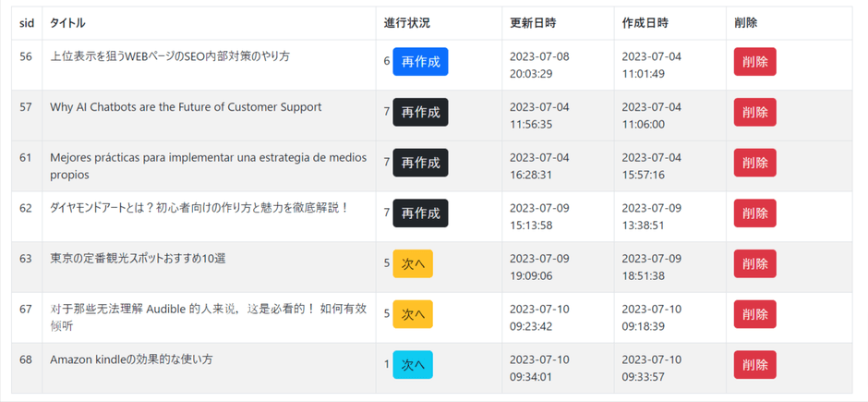Click 再作成 for the ダイヤモンドアート row
Screen dimensions: 868x402
[x=420, y=213]
